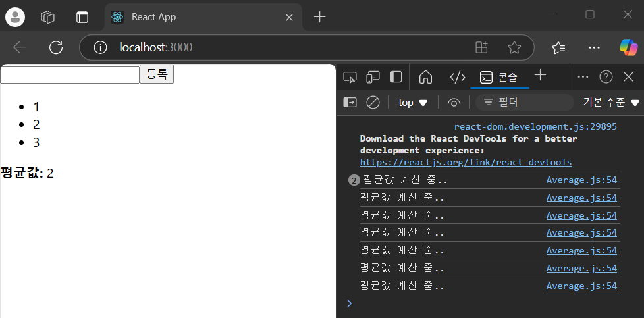Screen dimensions: 644x318
Task: Open a new browser tab
Action: [319, 17]
